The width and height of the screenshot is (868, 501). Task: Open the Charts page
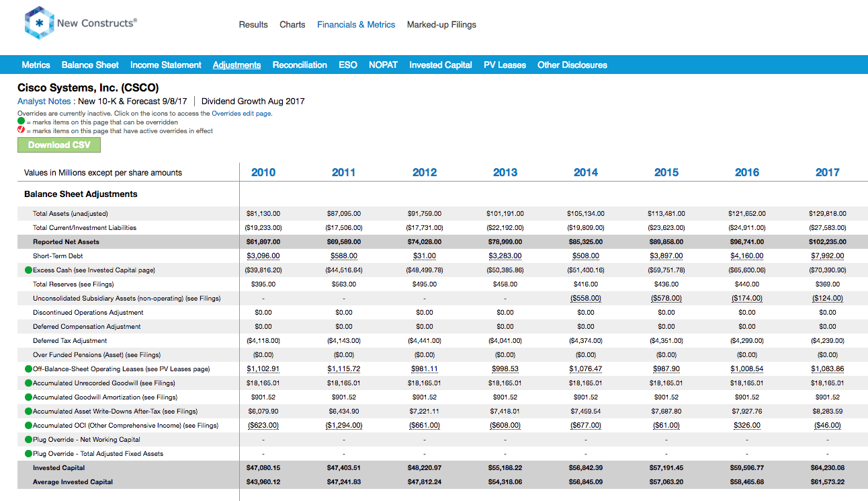point(292,25)
